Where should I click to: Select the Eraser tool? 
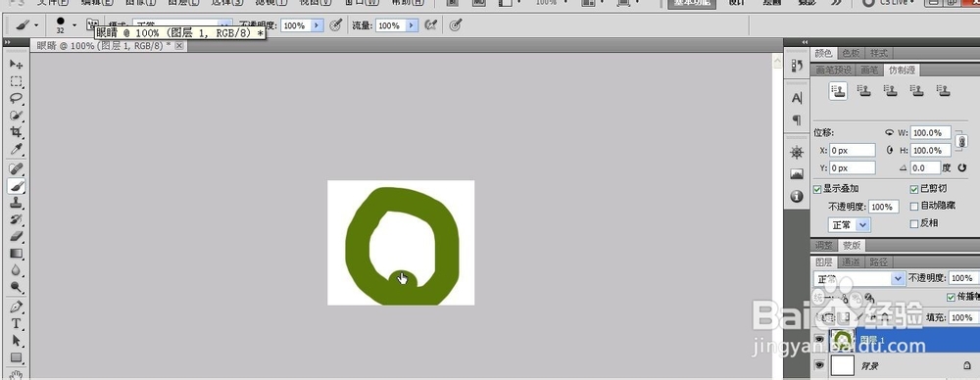[17, 236]
